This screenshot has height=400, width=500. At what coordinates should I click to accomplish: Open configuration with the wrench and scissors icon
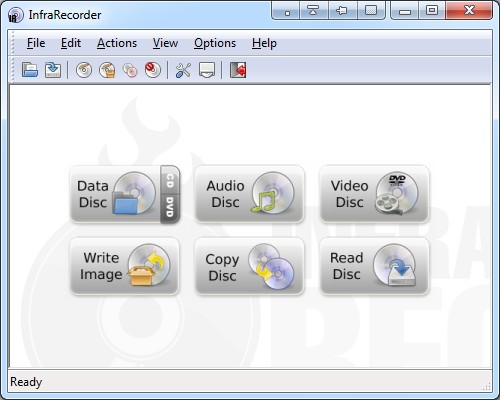(183, 70)
